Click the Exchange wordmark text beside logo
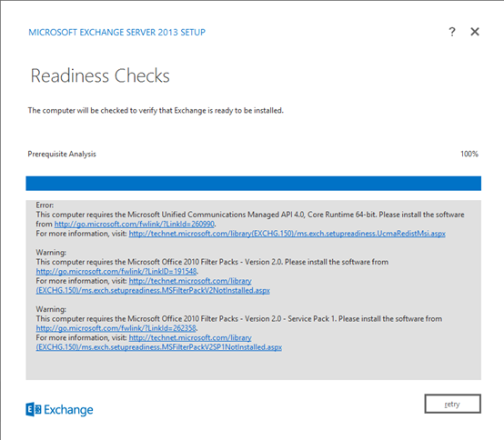The width and height of the screenshot is (504, 440). tap(68, 410)
